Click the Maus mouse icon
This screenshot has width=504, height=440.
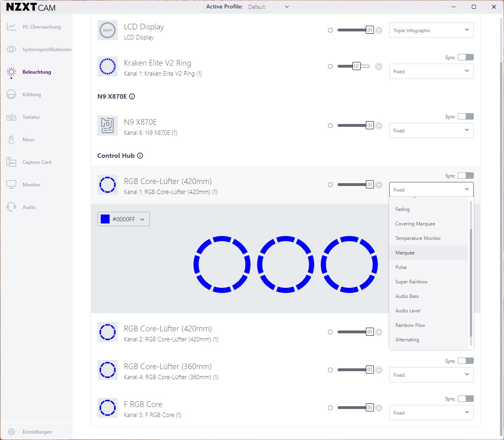click(11, 140)
